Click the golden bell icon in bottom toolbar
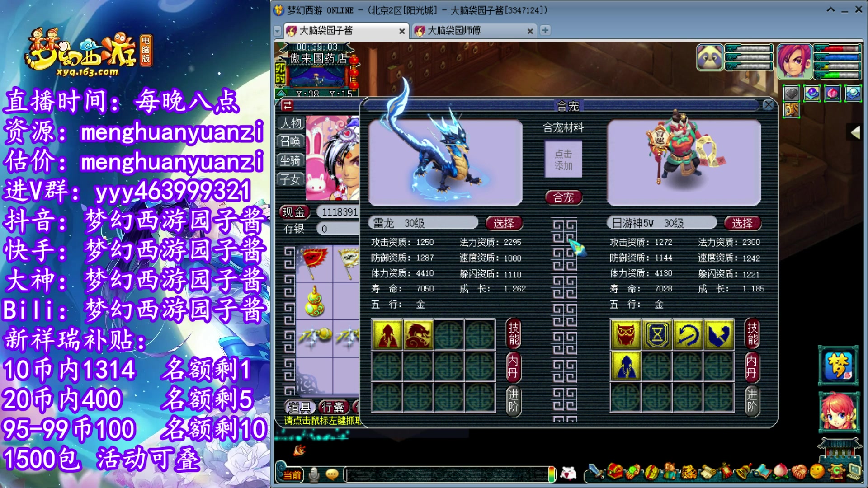868x488 pixels. [744, 471]
